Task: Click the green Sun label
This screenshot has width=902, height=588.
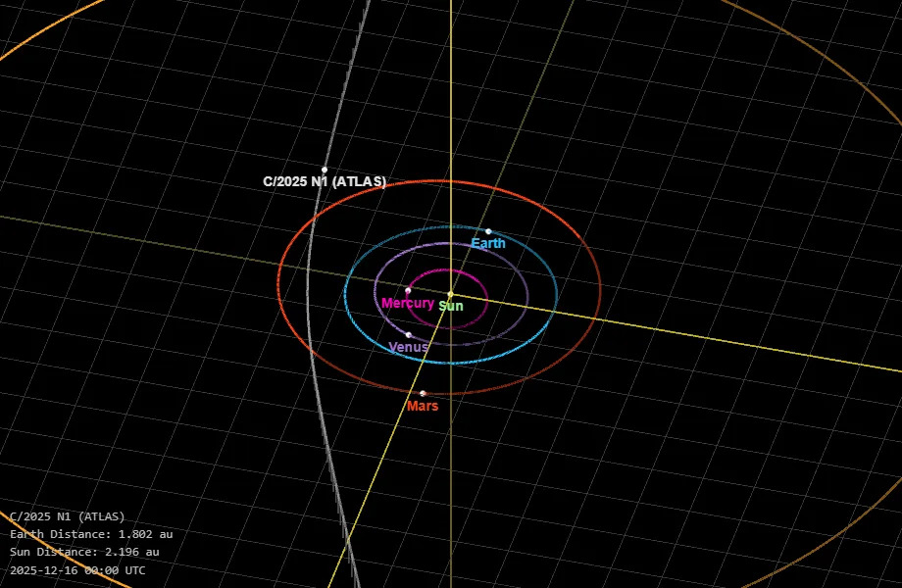Action: tap(451, 307)
